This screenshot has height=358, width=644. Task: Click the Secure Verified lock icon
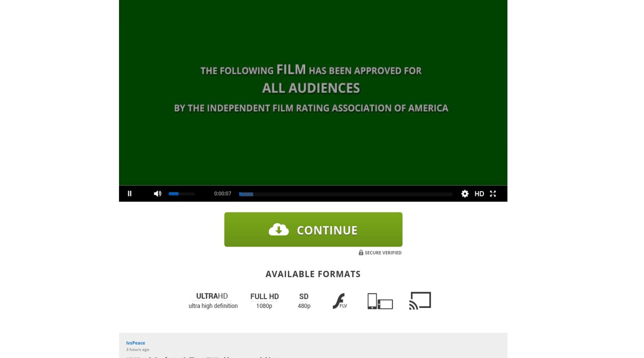pyautogui.click(x=361, y=252)
